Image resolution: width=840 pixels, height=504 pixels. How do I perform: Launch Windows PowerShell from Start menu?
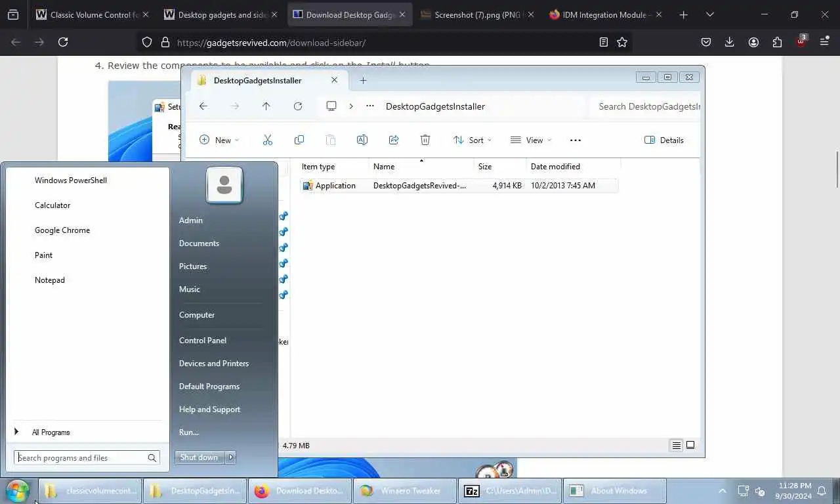[x=71, y=180]
